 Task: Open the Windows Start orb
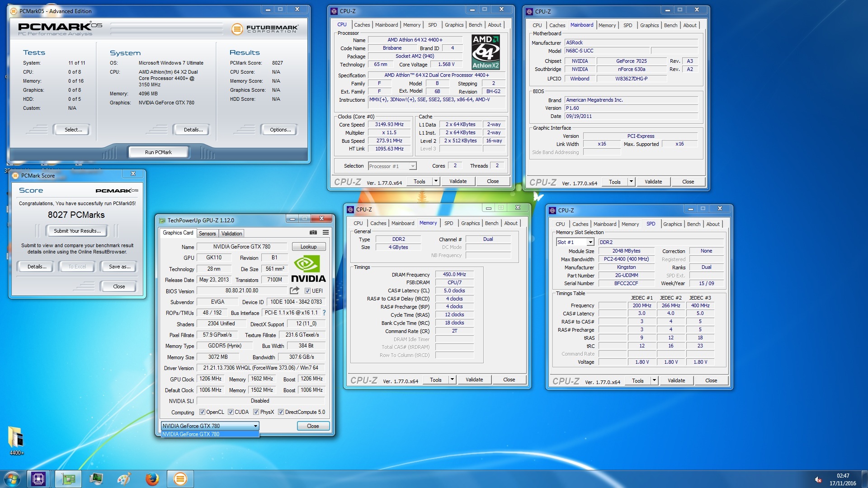[x=12, y=479]
